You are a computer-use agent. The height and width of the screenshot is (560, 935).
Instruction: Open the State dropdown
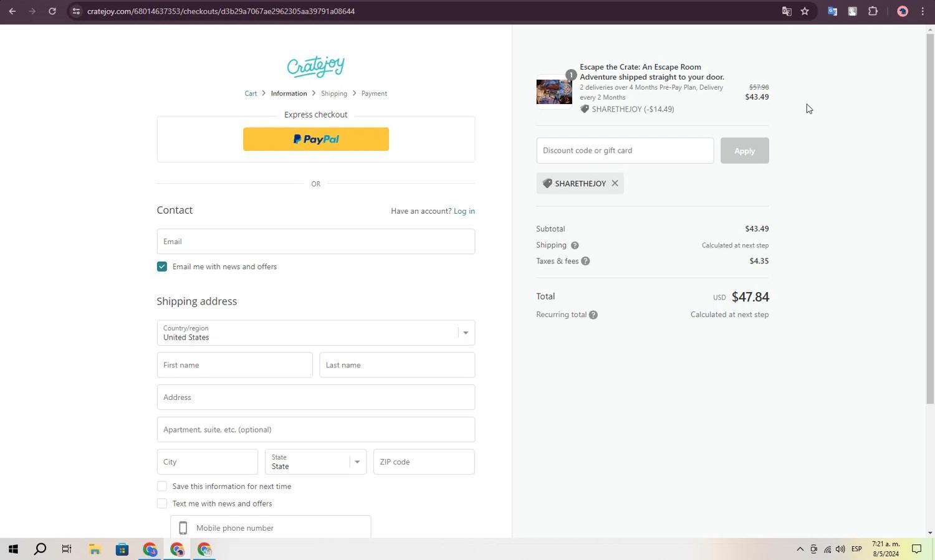pyautogui.click(x=315, y=462)
